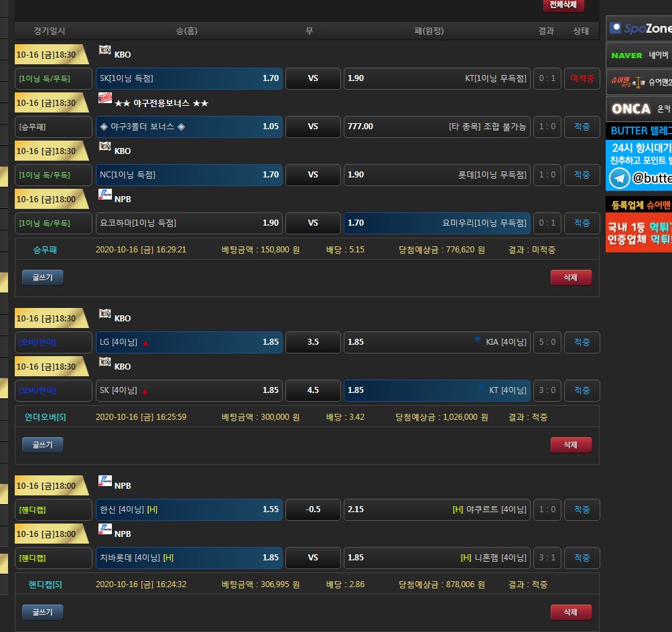The image size is (672, 632).
Task: Open the SpoZone banner link
Action: [x=639, y=29]
